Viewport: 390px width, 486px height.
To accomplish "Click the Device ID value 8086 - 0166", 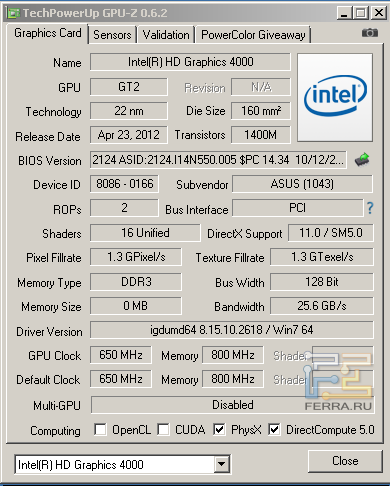I will tap(124, 184).
